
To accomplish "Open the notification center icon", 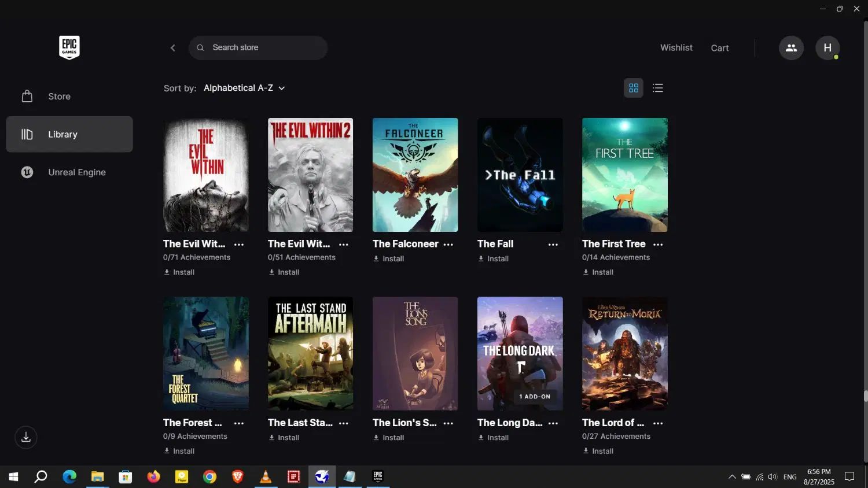I will (x=849, y=477).
